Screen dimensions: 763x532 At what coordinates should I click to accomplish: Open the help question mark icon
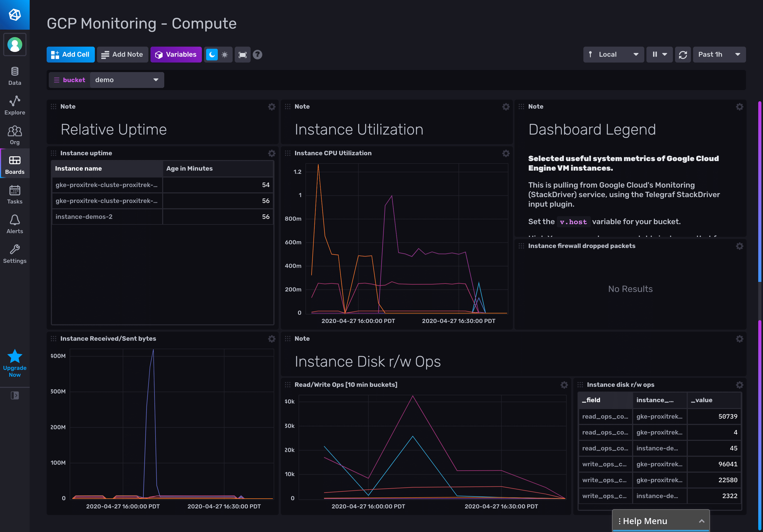(x=258, y=55)
